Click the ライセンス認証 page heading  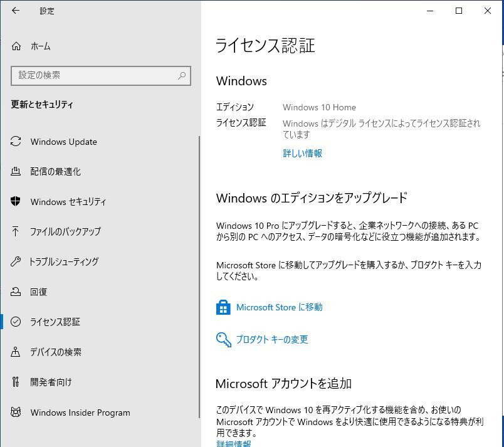pos(265,45)
